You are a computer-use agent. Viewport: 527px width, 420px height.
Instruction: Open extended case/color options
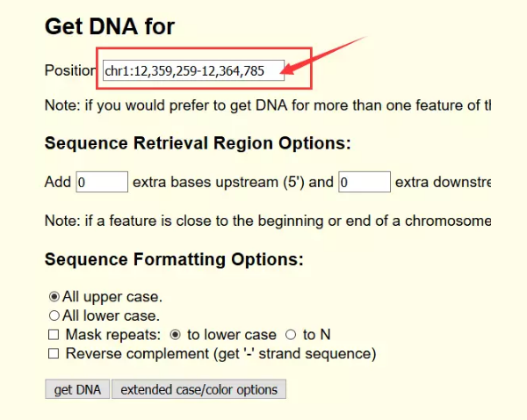[x=199, y=389]
